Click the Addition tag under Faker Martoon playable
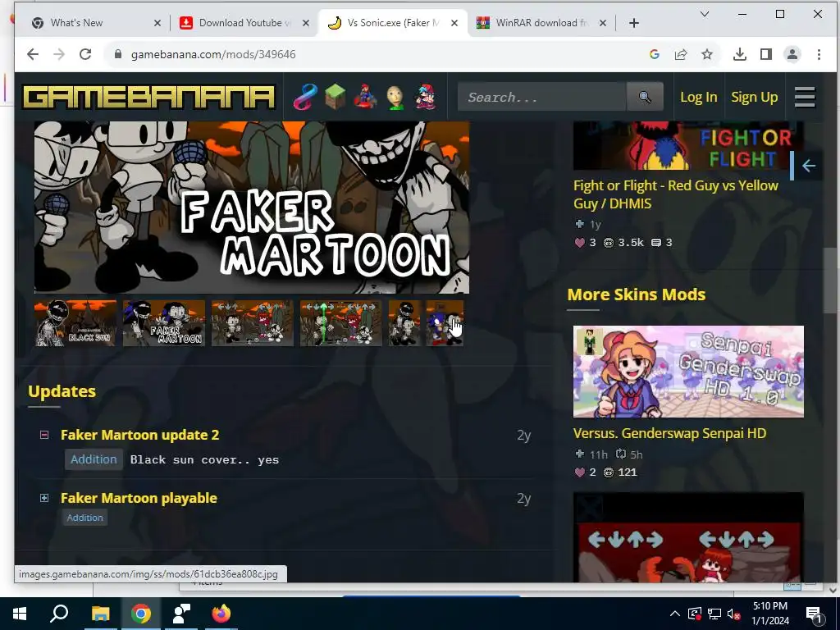Image resolution: width=840 pixels, height=630 pixels. point(84,518)
